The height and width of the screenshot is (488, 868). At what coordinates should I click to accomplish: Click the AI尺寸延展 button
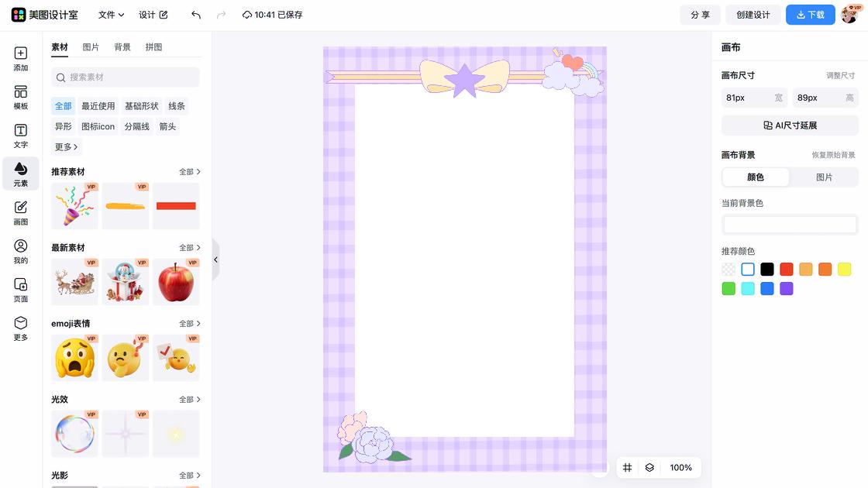pyautogui.click(x=790, y=125)
